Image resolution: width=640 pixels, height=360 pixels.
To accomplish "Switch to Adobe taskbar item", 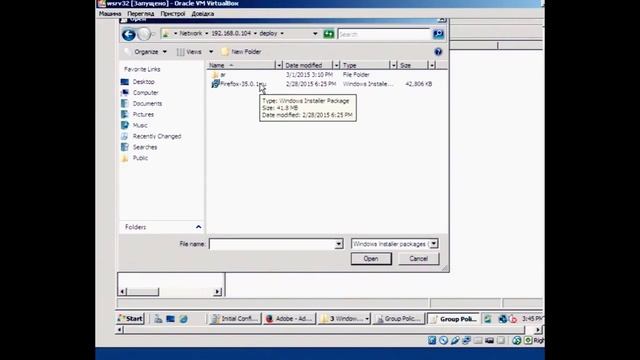I will (289, 319).
